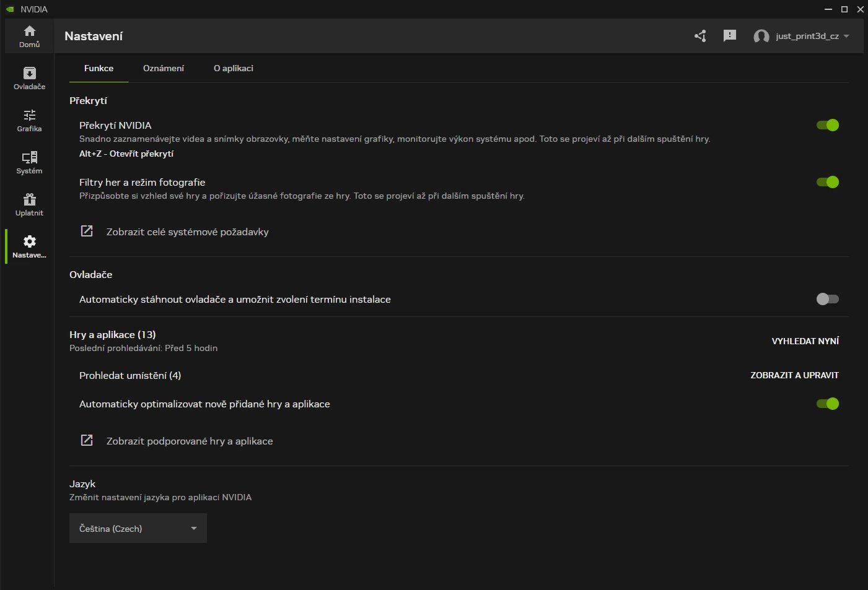Image resolution: width=868 pixels, height=590 pixels.
Task: Click ZOBRAZIT A UPRAVIT scan locations
Action: pyautogui.click(x=794, y=375)
